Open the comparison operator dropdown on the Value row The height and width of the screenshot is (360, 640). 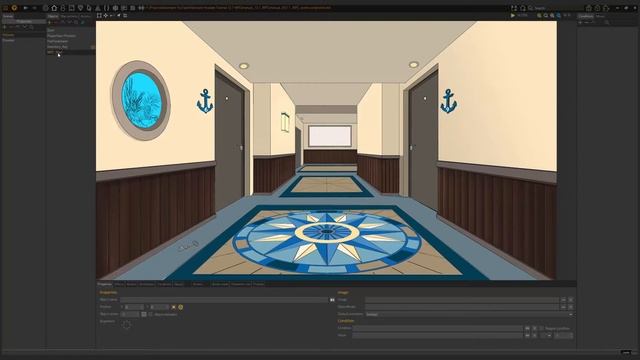(x=547, y=336)
